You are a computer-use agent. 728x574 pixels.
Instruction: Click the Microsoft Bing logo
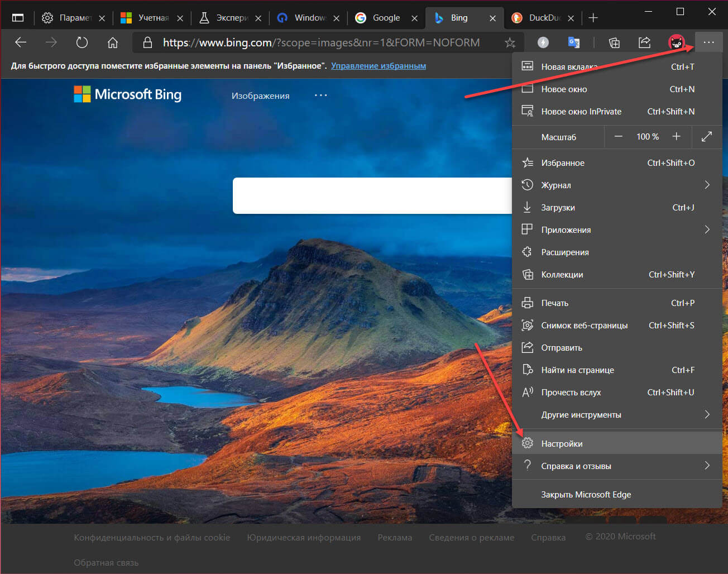[128, 94]
